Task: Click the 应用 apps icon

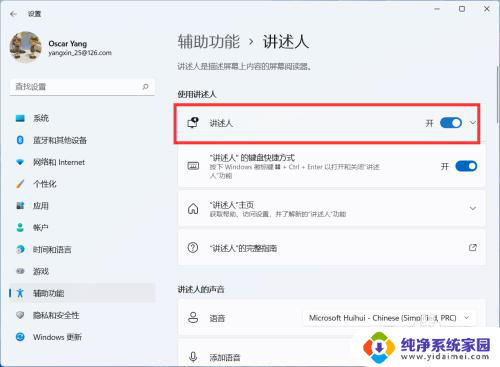Action: 20,206
